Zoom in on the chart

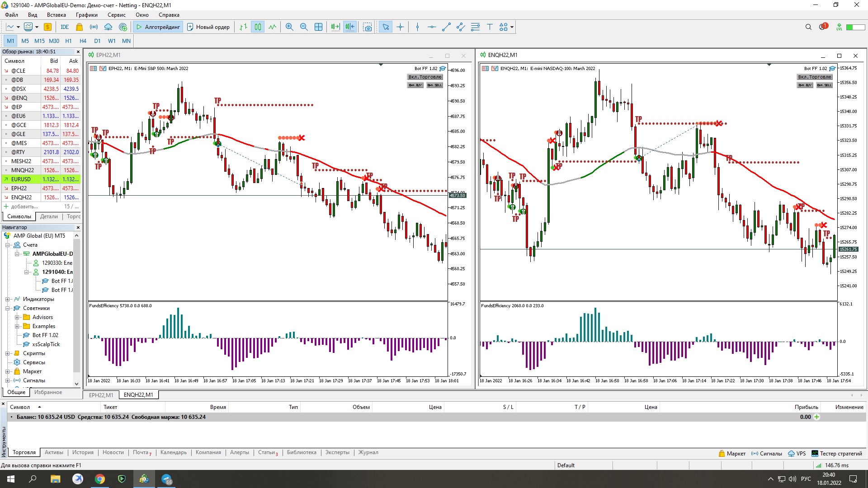[289, 27]
